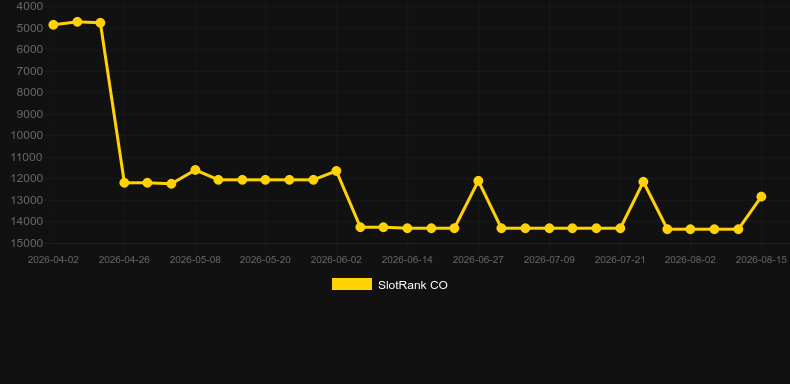Click y-axis label 12000
This screenshot has height=384, width=790.
coord(27,178)
